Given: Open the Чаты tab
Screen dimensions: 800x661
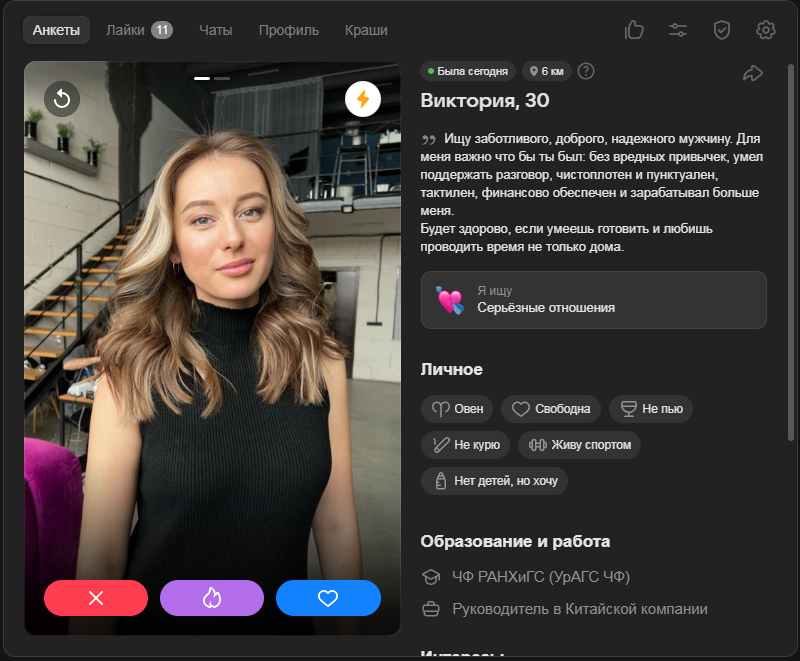Looking at the screenshot, I should click(215, 30).
